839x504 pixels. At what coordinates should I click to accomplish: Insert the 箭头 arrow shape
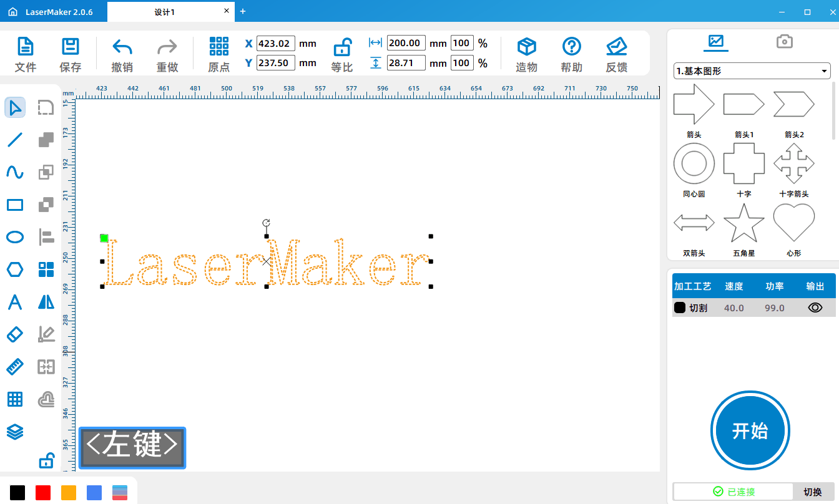coord(694,104)
